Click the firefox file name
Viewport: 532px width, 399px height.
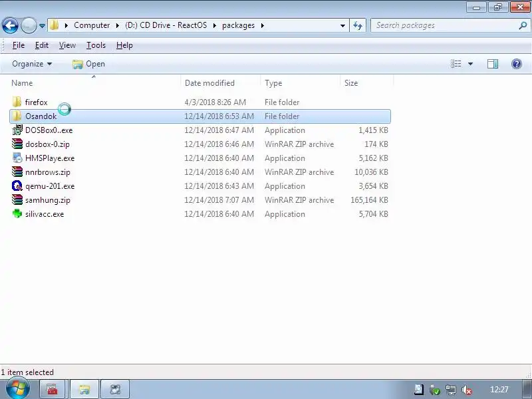(x=37, y=102)
